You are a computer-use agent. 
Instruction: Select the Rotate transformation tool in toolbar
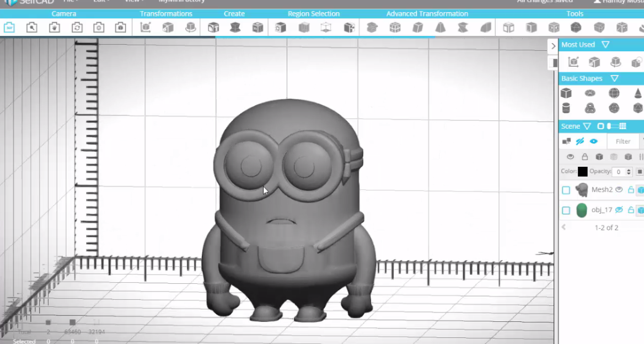click(191, 28)
